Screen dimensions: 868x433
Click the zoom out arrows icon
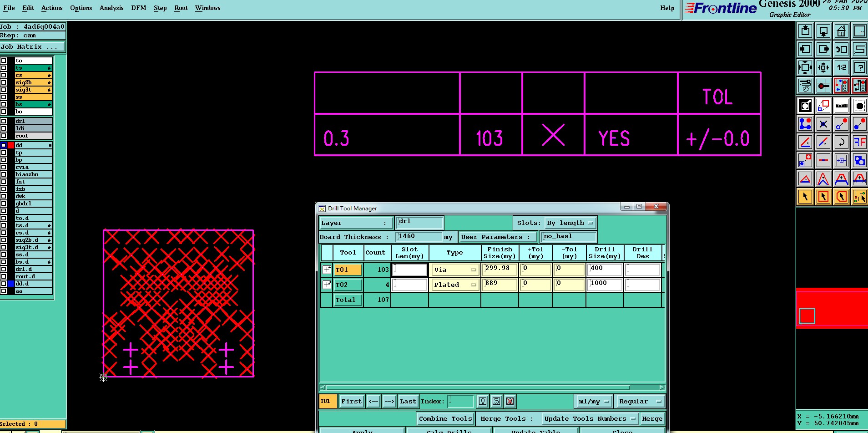[823, 67]
